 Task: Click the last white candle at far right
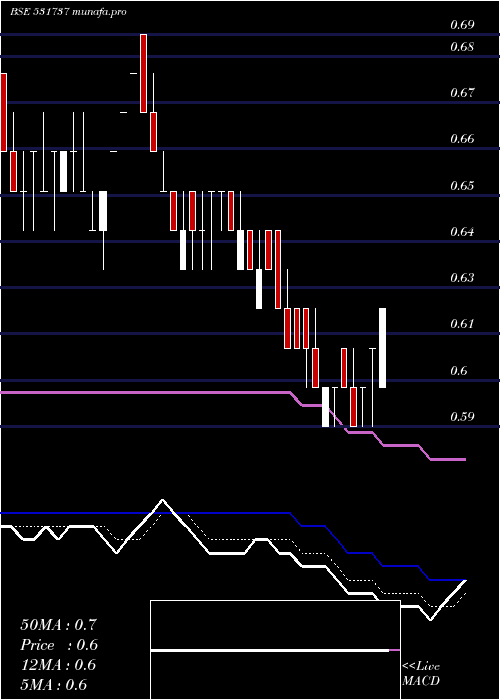383,348
